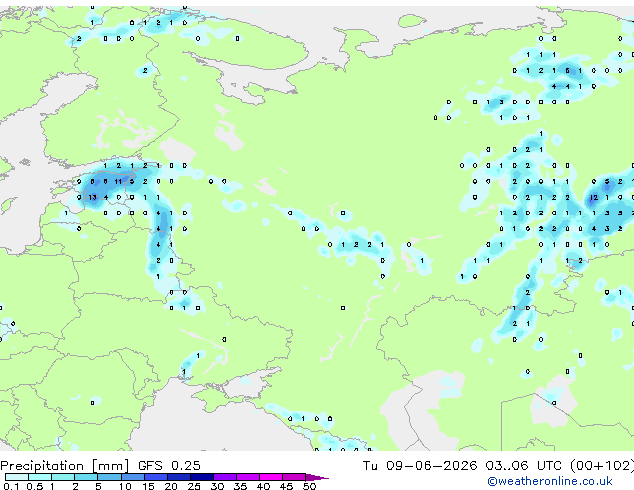
Task: Click the legend label '25'
Action: [x=194, y=486]
